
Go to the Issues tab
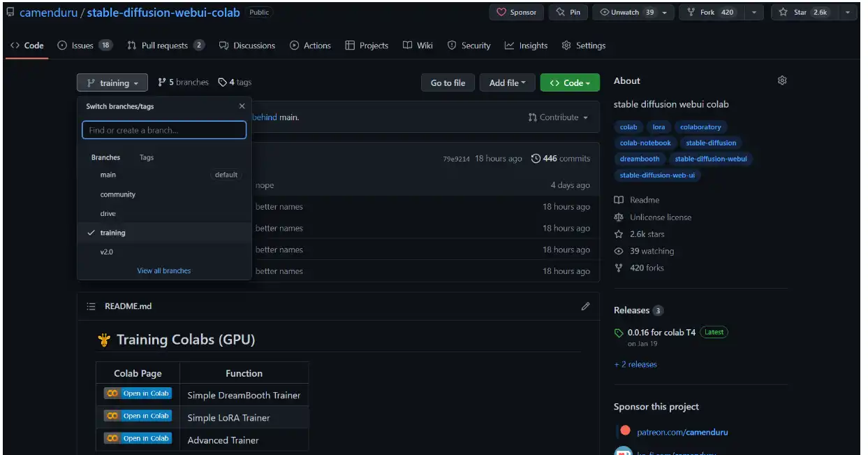pyautogui.click(x=84, y=45)
